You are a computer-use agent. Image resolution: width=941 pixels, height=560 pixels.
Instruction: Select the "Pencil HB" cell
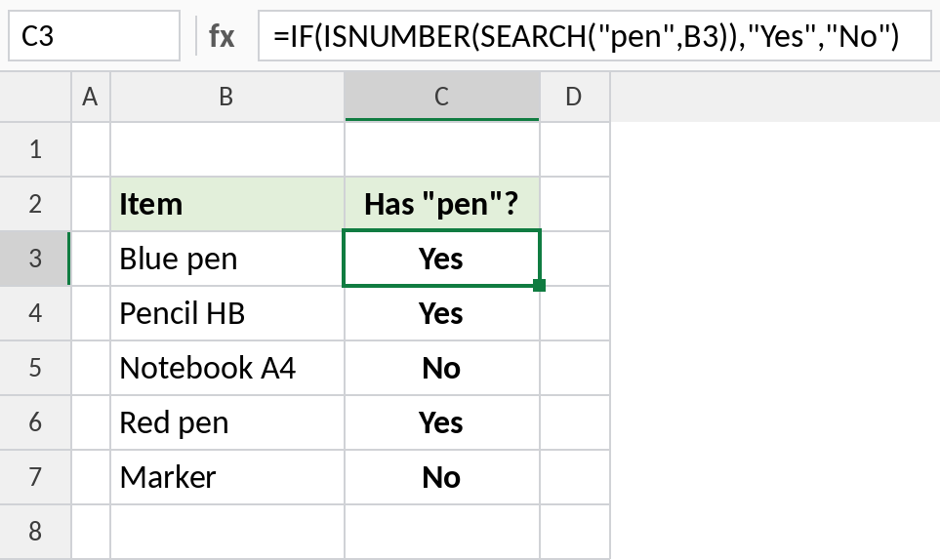pyautogui.click(x=226, y=313)
